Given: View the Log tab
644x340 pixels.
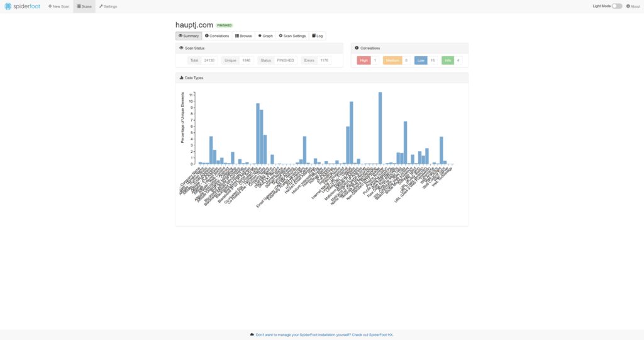Looking at the screenshot, I should 318,36.
